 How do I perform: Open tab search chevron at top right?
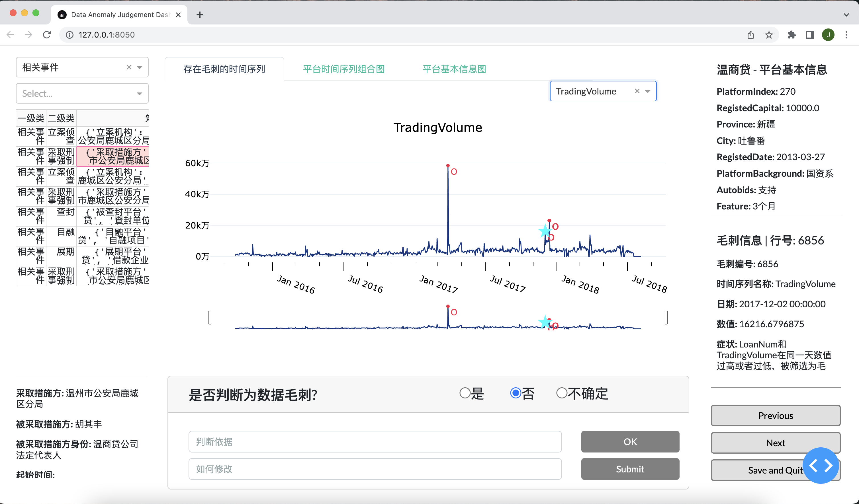(x=846, y=15)
